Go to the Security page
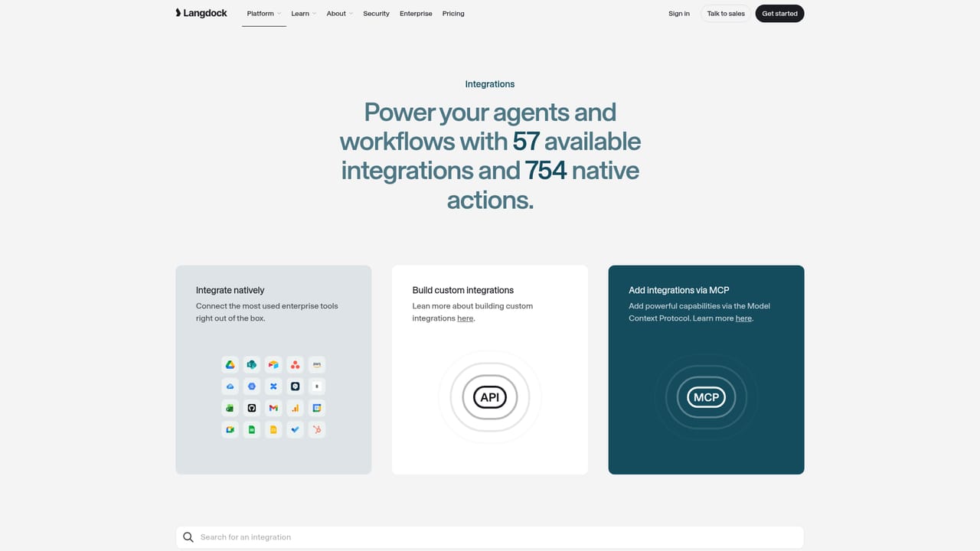The image size is (980, 551). [376, 14]
